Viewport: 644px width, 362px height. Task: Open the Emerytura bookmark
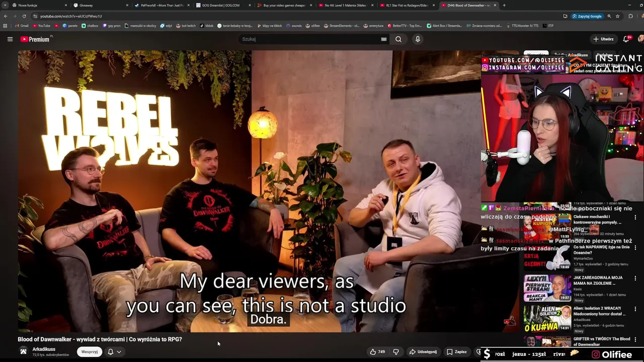coord(373,26)
